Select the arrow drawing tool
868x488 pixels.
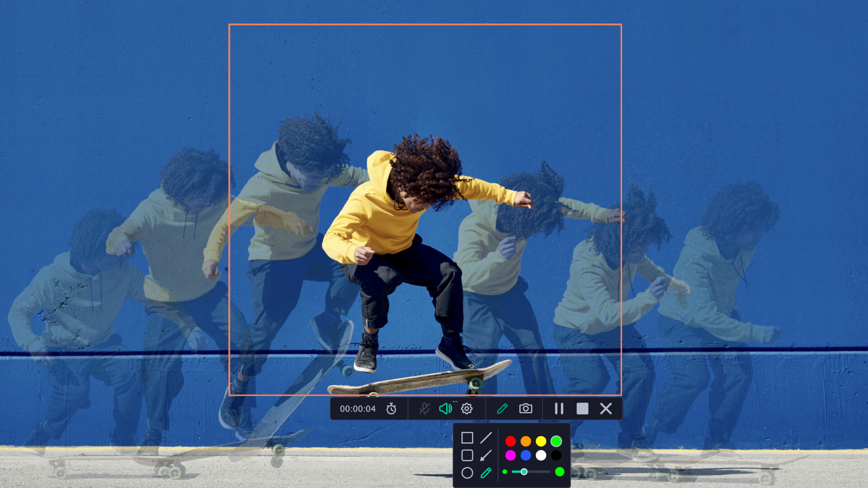point(486,455)
